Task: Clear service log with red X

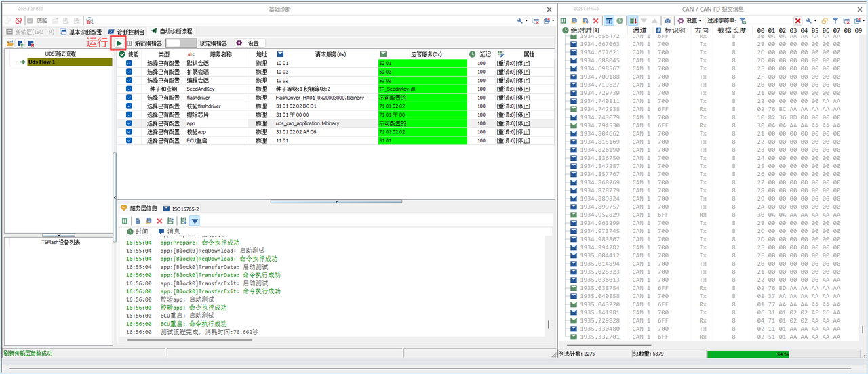Action: [160, 221]
